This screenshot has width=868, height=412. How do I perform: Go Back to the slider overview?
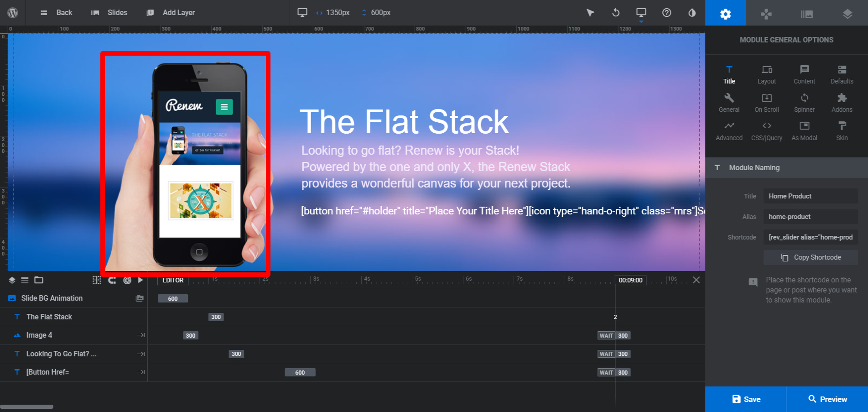click(x=56, y=13)
